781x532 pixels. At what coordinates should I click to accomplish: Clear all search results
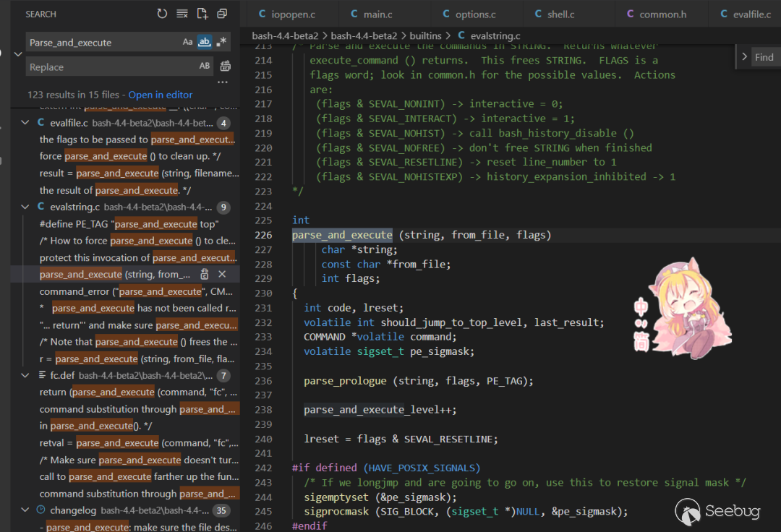182,14
